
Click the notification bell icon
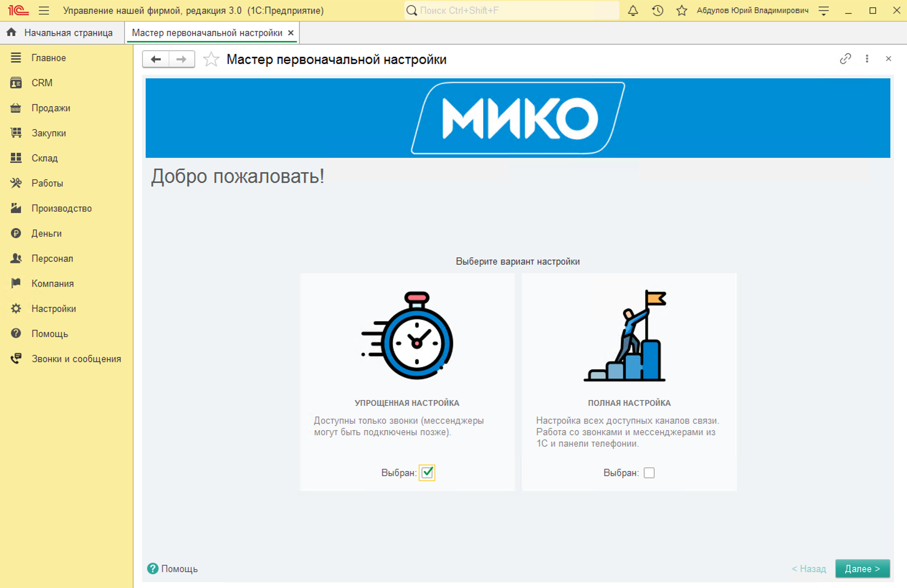[x=633, y=10]
